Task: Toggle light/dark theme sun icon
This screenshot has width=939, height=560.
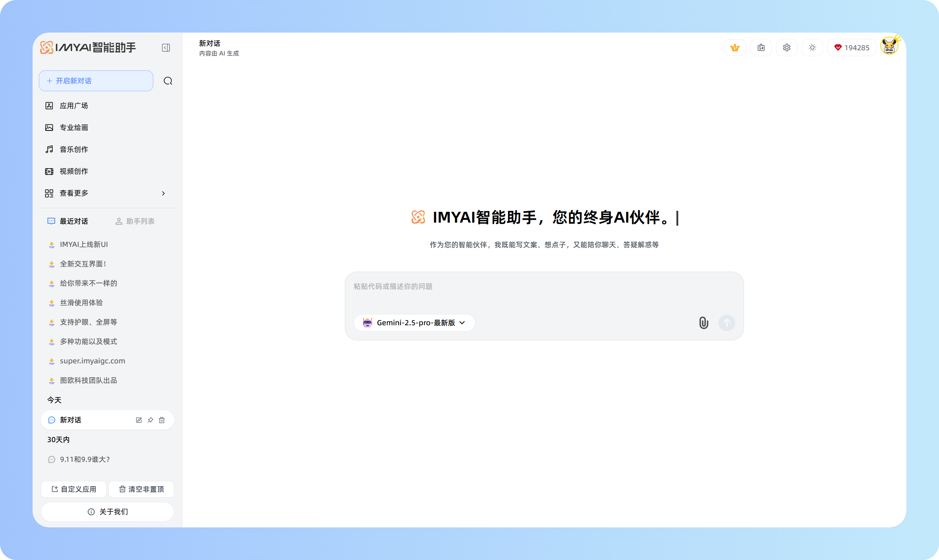Action: coord(812,48)
